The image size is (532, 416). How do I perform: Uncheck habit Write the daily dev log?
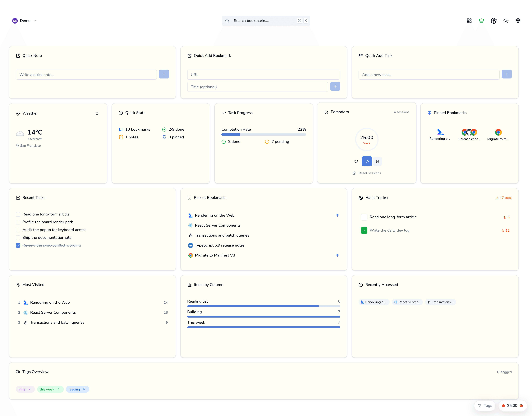(x=364, y=230)
